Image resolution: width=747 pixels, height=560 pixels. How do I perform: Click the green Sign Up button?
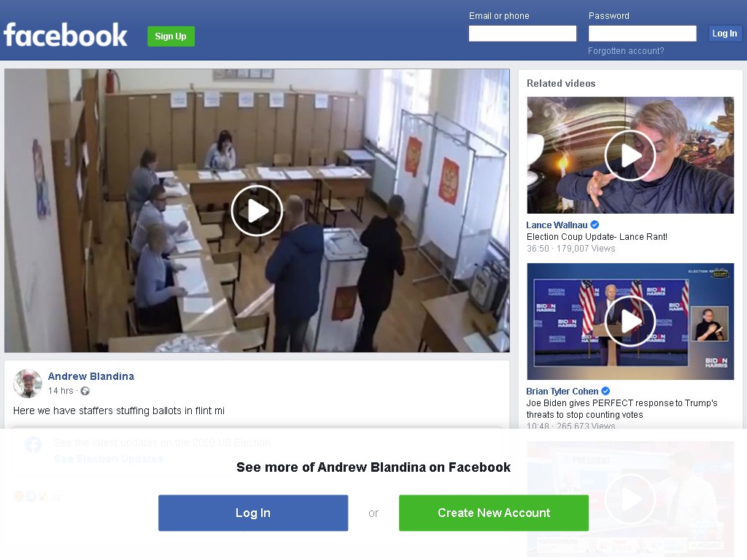coord(171,36)
